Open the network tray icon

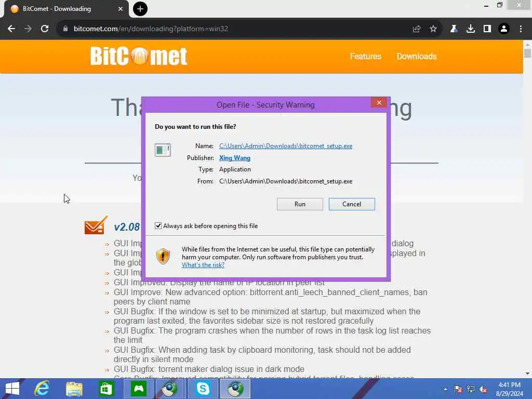471,389
